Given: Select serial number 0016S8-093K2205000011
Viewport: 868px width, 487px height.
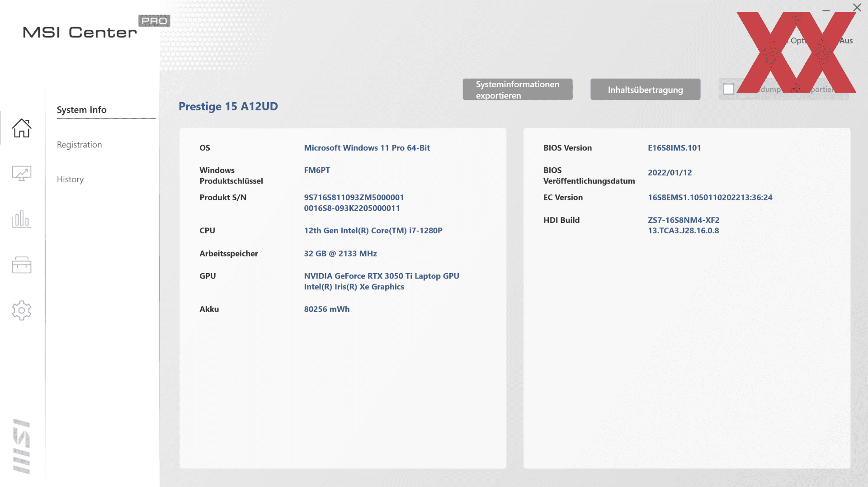Looking at the screenshot, I should click(x=352, y=208).
